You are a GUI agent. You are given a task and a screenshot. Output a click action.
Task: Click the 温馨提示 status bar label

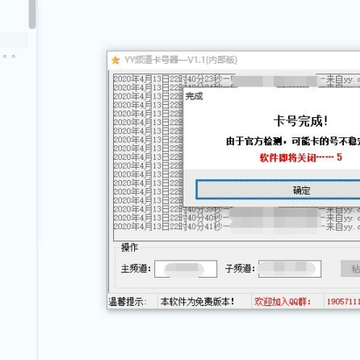127,302
